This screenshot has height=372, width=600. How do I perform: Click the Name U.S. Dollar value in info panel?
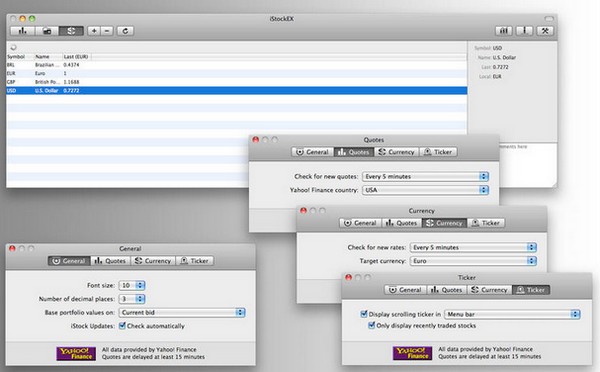tap(504, 57)
